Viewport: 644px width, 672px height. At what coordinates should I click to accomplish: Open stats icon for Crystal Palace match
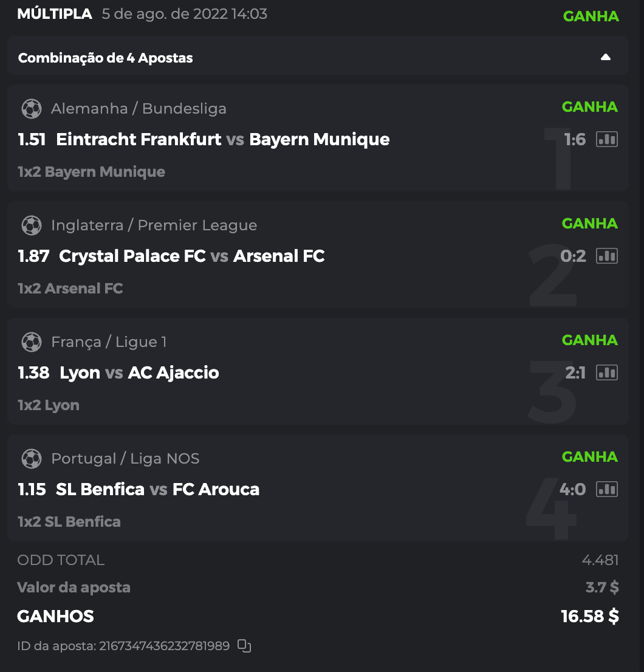[x=606, y=256]
